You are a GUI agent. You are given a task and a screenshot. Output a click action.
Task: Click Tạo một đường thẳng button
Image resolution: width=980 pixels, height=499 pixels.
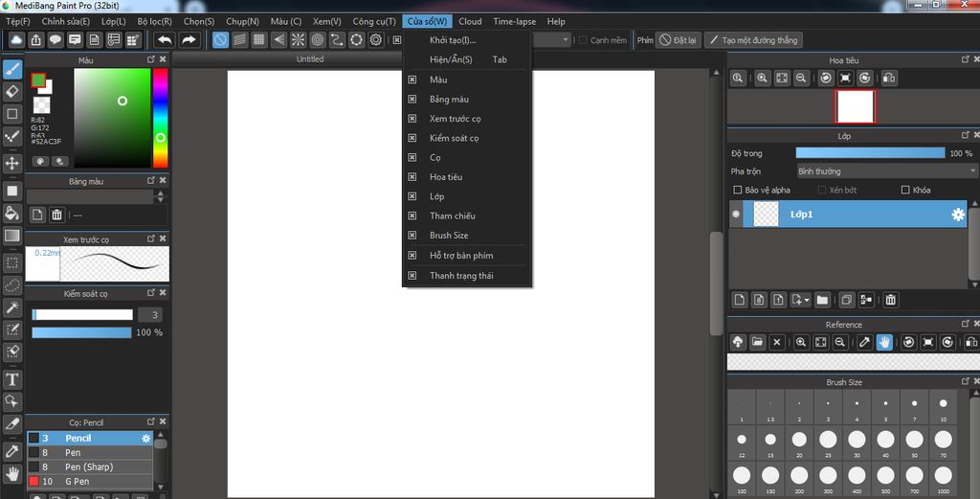point(753,40)
